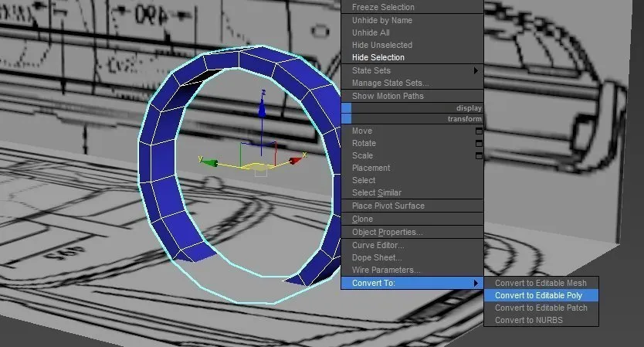Open the Curve Editor... entry
The height and width of the screenshot is (347, 644).
(378, 246)
